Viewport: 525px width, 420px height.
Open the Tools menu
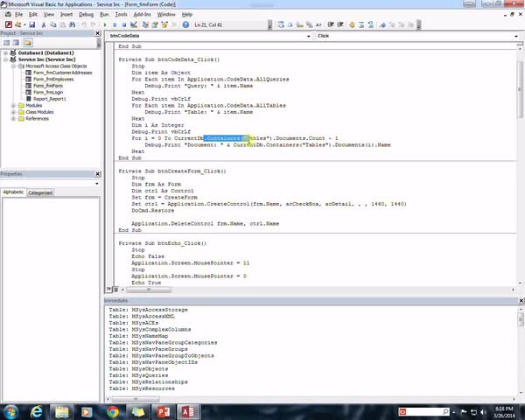pos(121,14)
